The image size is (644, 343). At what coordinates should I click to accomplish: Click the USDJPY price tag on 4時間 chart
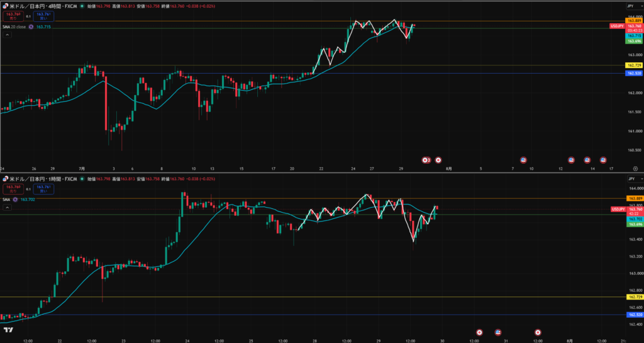click(x=618, y=26)
